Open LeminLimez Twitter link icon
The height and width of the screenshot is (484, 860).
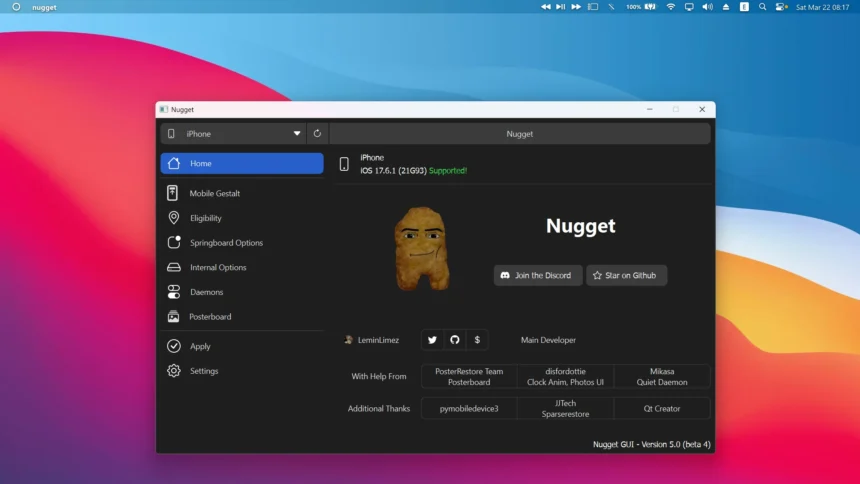432,340
